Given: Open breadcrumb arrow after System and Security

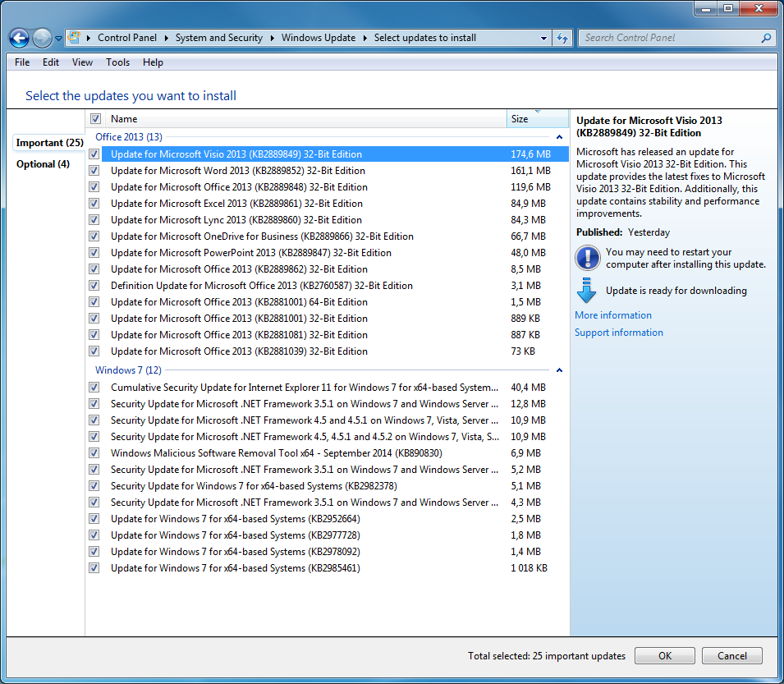Looking at the screenshot, I should click(x=272, y=38).
